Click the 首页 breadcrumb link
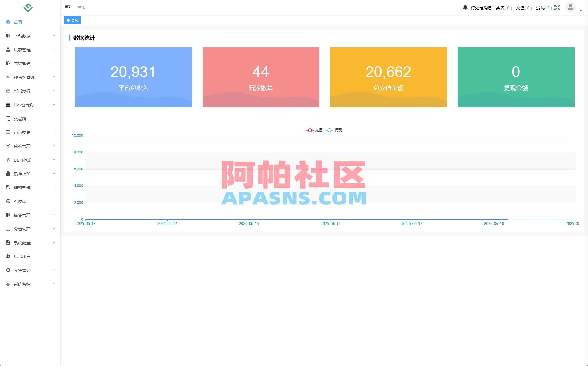 click(x=82, y=7)
